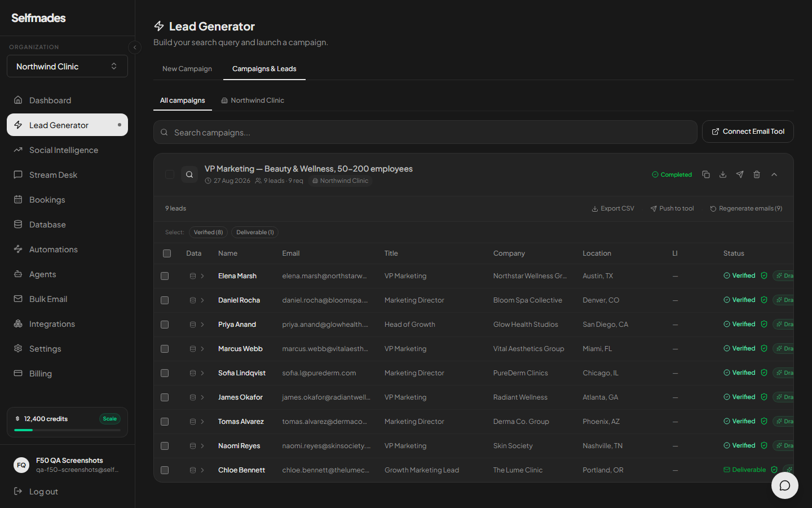Click the campaign search magnifier icon button
This screenshot has width=812, height=508.
[189, 174]
